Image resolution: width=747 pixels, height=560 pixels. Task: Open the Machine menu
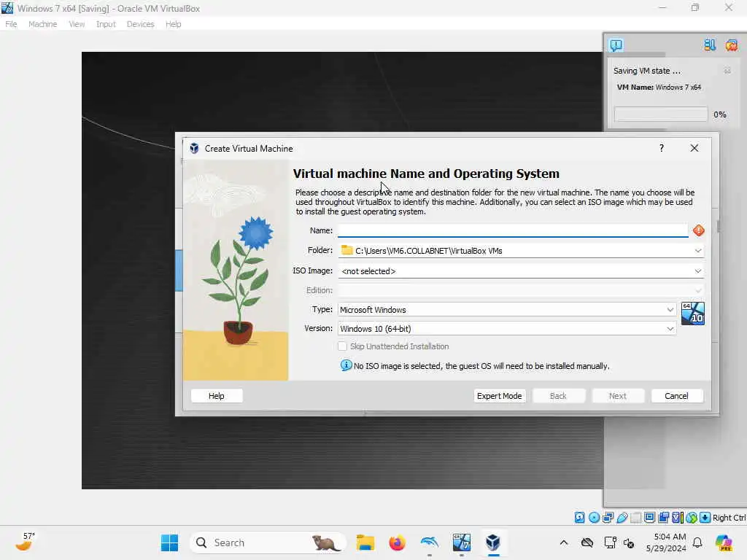(x=42, y=24)
